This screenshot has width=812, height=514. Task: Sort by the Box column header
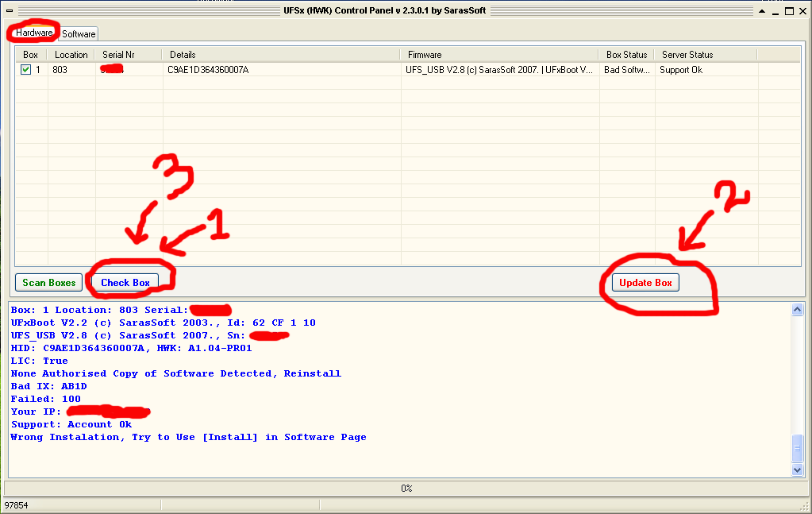(x=31, y=54)
